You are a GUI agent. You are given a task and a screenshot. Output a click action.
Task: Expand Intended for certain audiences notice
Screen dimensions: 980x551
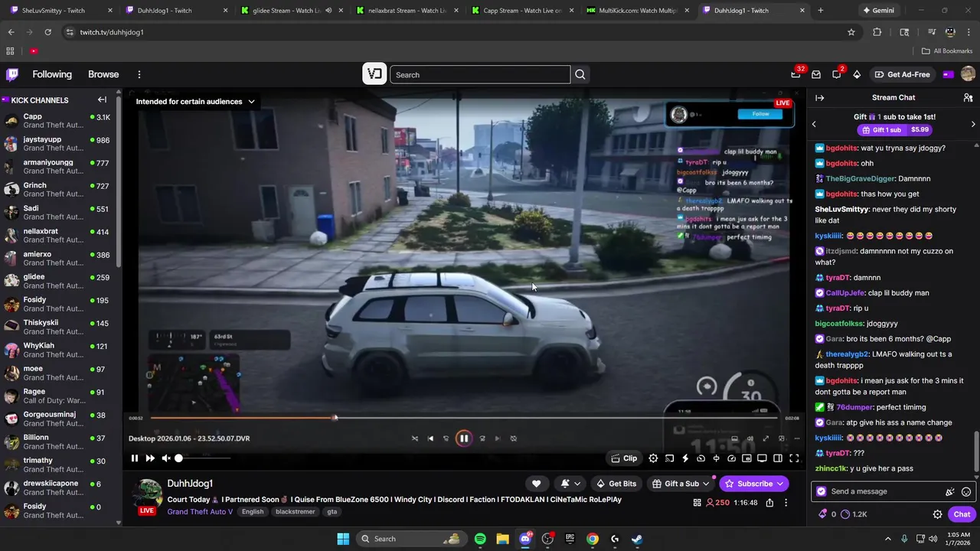tap(196, 101)
